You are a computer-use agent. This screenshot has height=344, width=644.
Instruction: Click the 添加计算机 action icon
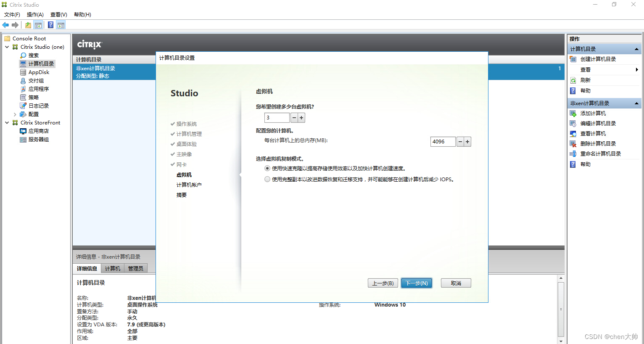tap(573, 114)
